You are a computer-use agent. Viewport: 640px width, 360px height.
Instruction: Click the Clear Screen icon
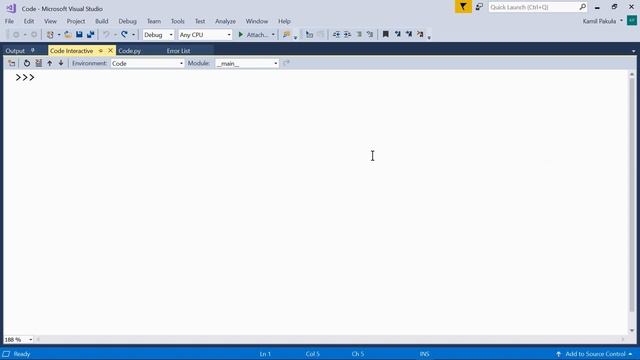click(x=38, y=63)
